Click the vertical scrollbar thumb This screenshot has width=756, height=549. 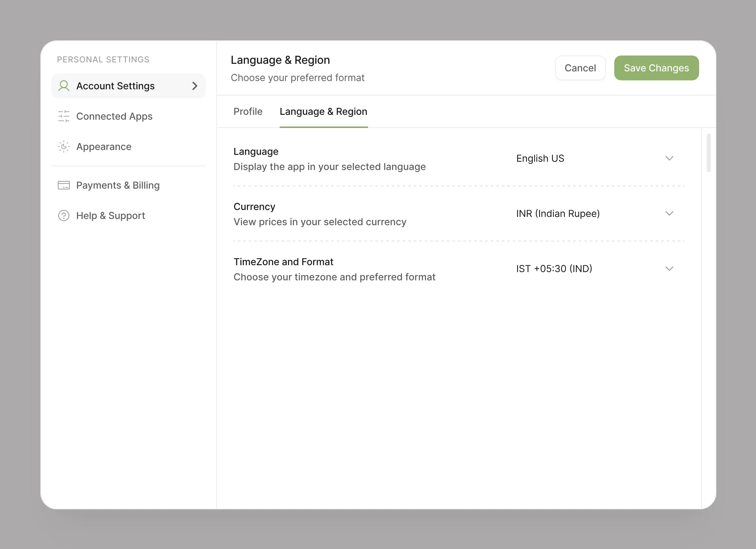click(708, 153)
